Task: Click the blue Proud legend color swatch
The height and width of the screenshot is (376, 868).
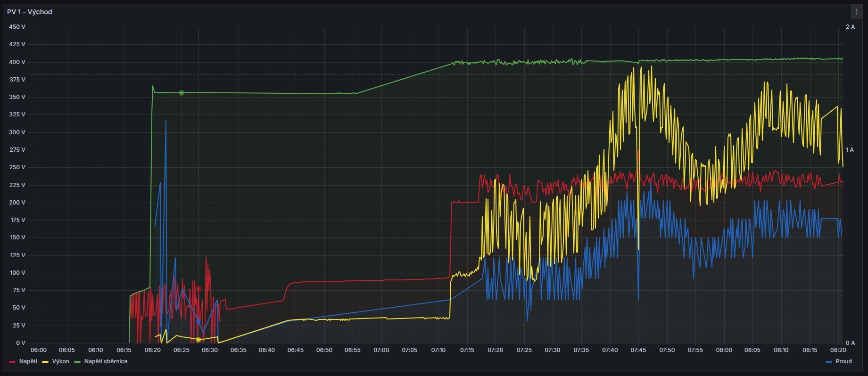Action: 829,362
